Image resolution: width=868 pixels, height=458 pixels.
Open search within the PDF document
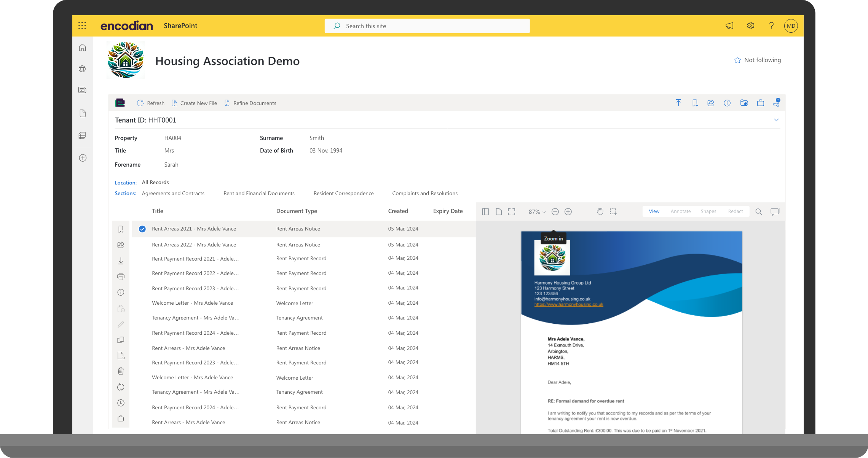(759, 212)
